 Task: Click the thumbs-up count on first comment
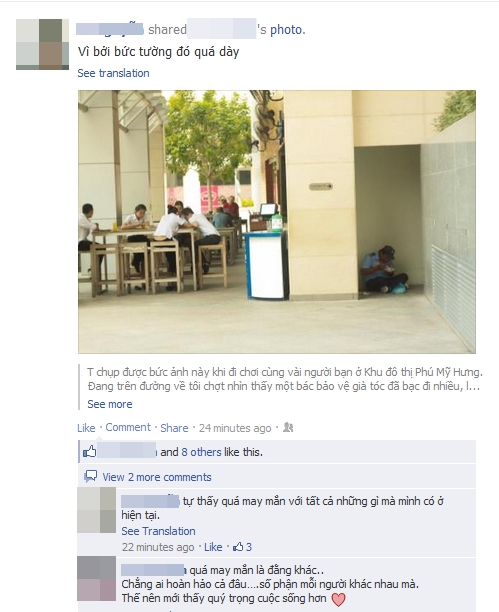(x=242, y=547)
